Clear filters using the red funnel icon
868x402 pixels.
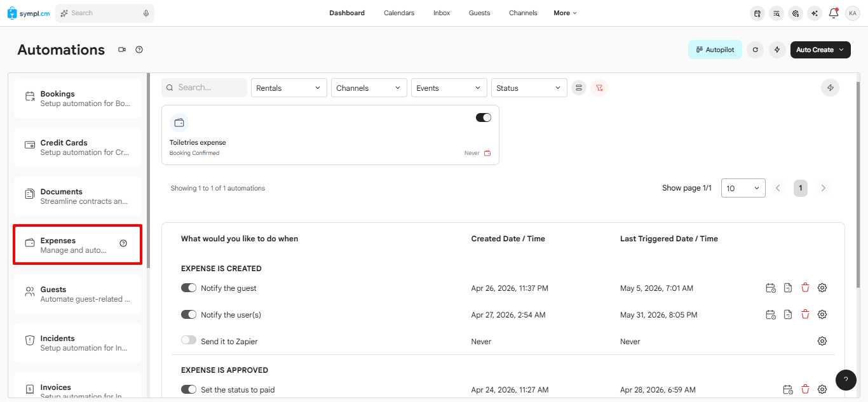click(x=599, y=88)
